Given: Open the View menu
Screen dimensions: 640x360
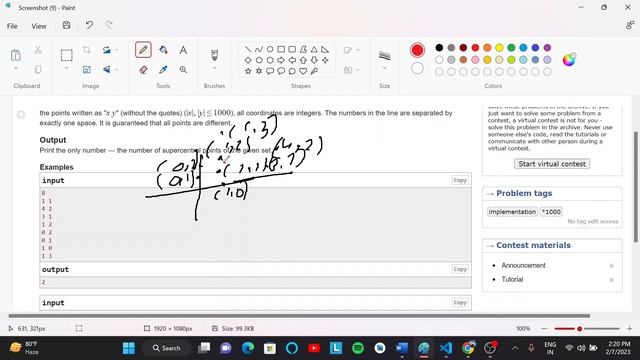Looking at the screenshot, I should 39,26.
